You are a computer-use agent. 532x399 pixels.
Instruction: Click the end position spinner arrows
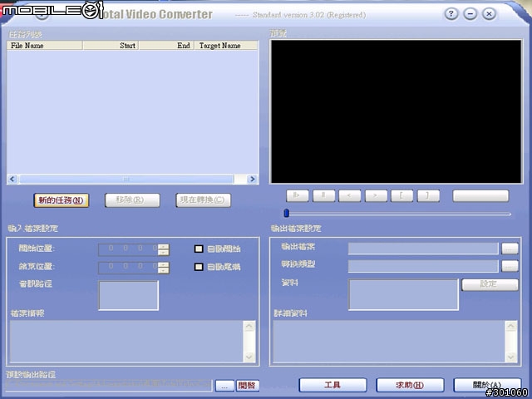(x=164, y=268)
